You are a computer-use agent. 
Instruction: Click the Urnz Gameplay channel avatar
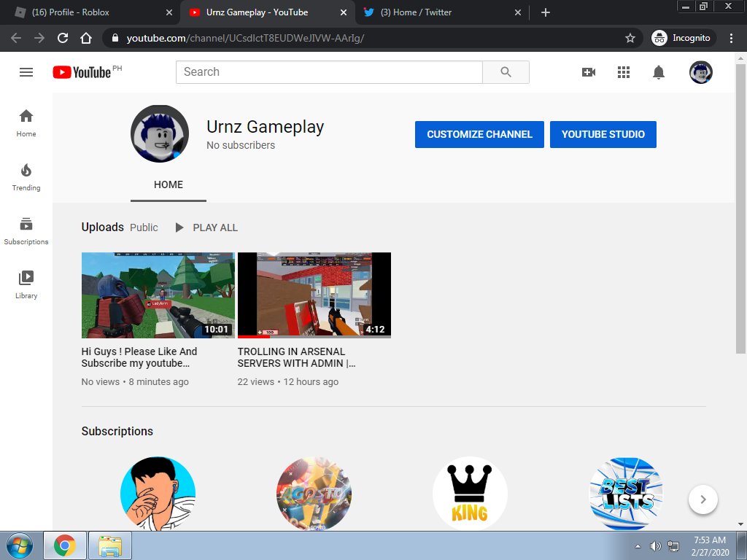coord(160,134)
